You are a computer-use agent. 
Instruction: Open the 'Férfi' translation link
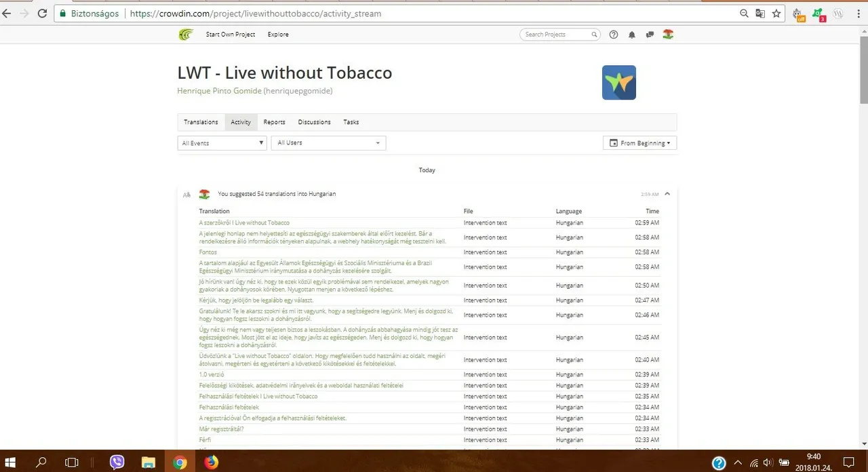coord(205,439)
